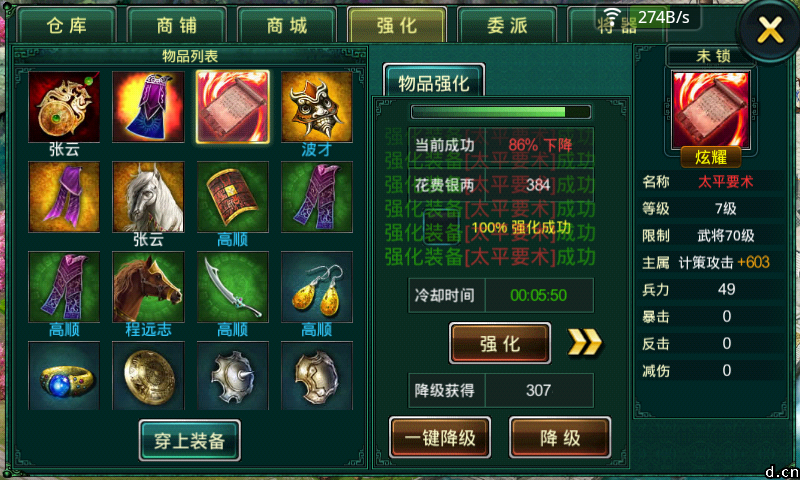This screenshot has width=800, height=480.
Task: Click the 太平要术 scroll preview thumbnail
Action: pyautogui.click(x=711, y=110)
